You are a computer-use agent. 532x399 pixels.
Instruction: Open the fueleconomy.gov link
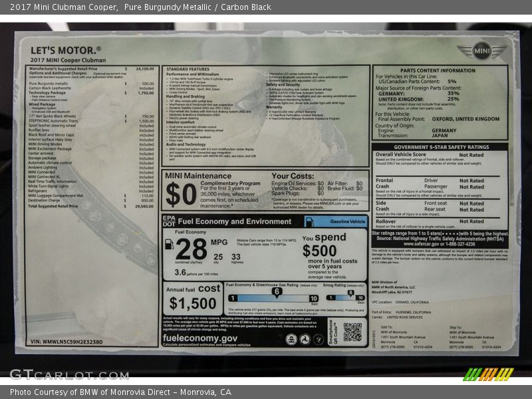[200, 338]
